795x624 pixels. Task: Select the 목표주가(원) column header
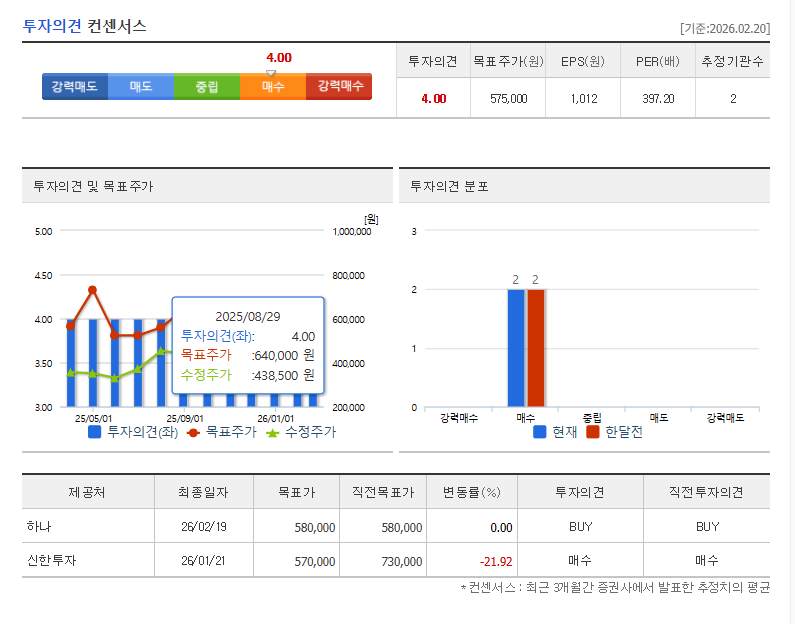(x=508, y=61)
